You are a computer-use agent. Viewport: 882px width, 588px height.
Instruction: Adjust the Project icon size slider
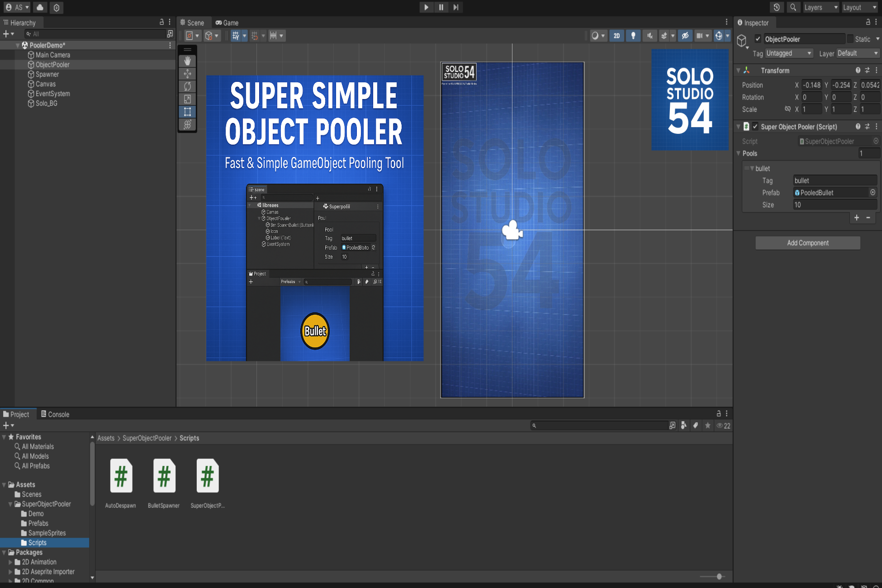[x=719, y=576]
